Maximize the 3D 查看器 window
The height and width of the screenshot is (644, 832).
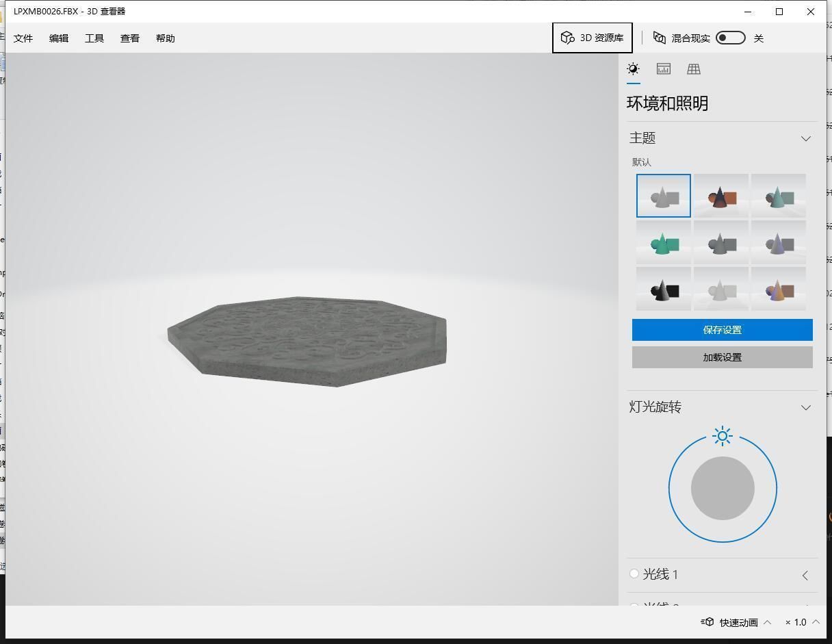779,12
